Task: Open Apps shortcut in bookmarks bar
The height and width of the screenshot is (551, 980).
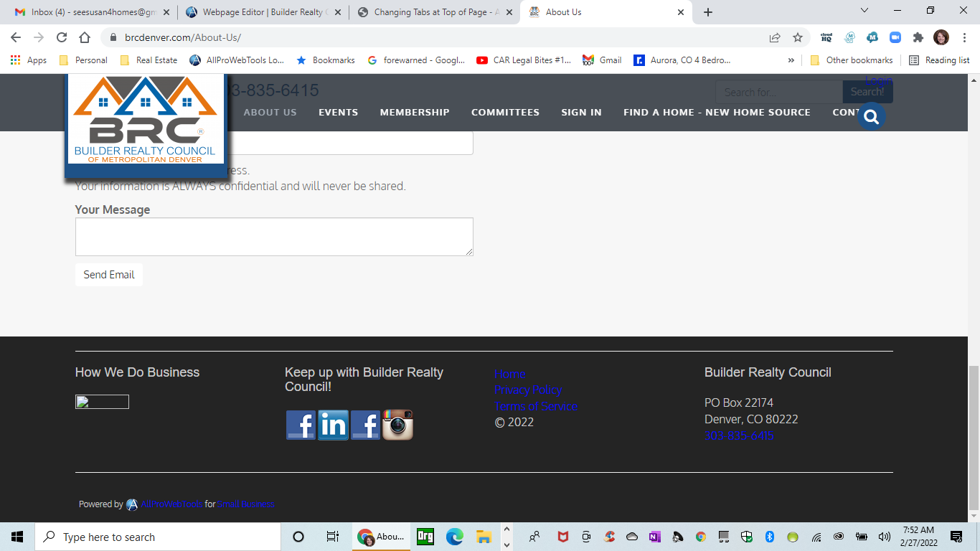Action: (x=29, y=60)
